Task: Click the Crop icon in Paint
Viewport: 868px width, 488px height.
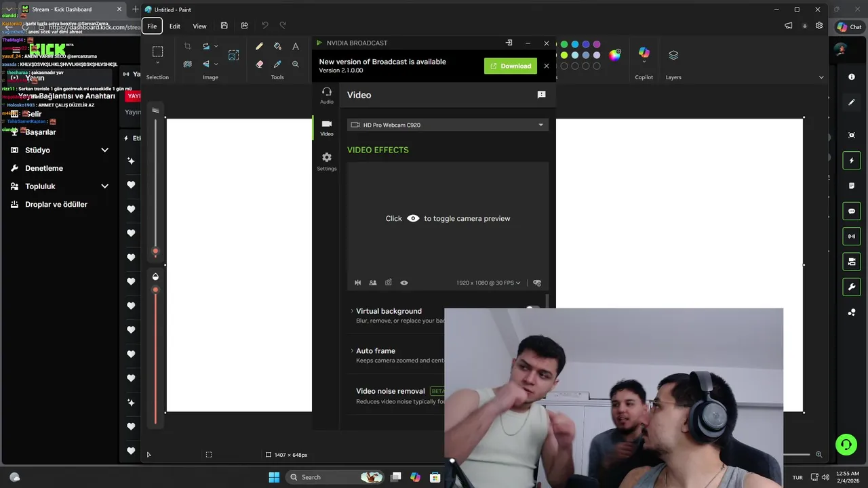Action: point(187,47)
